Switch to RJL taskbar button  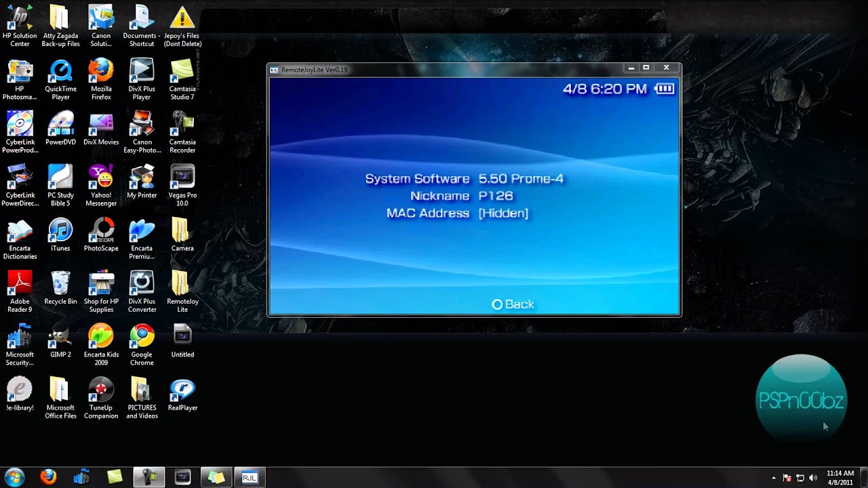(x=250, y=477)
